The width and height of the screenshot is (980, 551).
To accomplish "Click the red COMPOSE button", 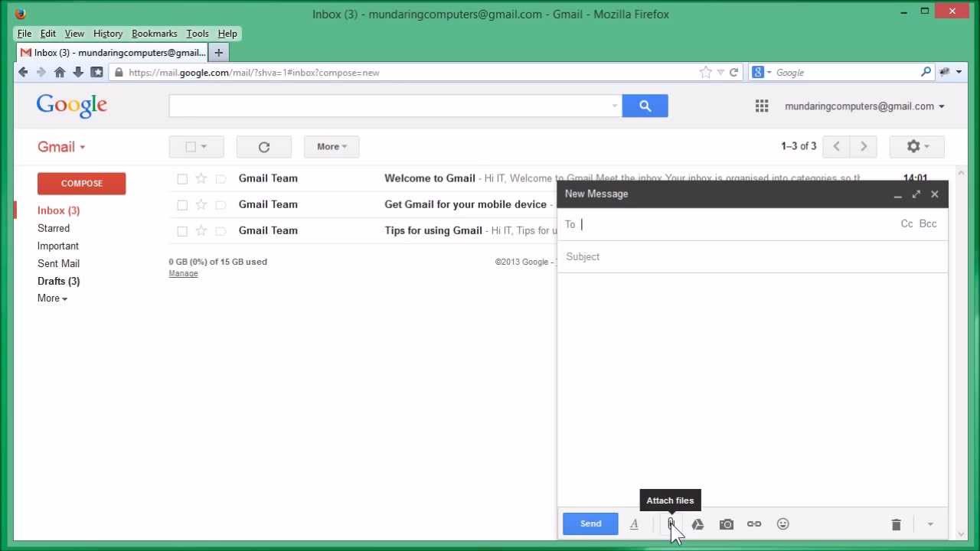I will [81, 184].
